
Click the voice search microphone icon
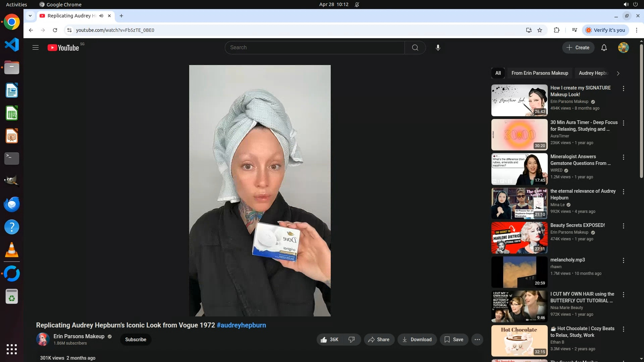coord(438,48)
